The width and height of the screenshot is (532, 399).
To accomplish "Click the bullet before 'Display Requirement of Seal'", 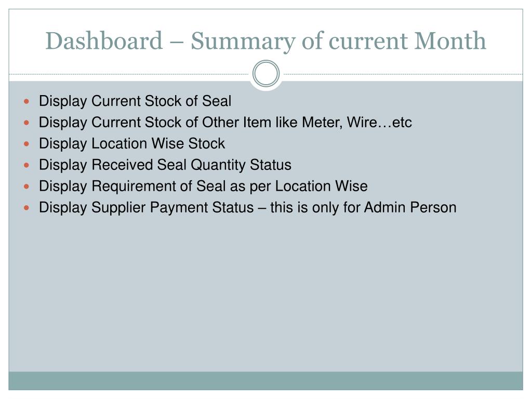I will coord(27,187).
